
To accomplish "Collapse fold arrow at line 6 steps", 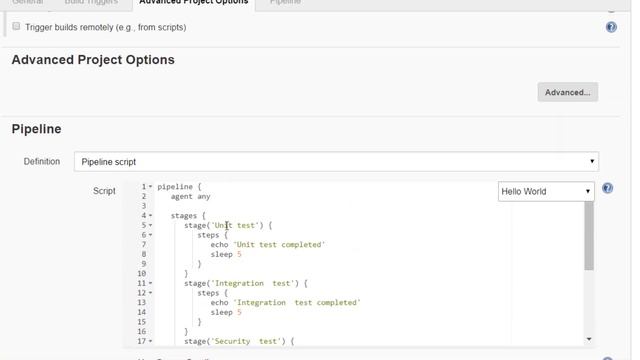I will tap(150, 235).
